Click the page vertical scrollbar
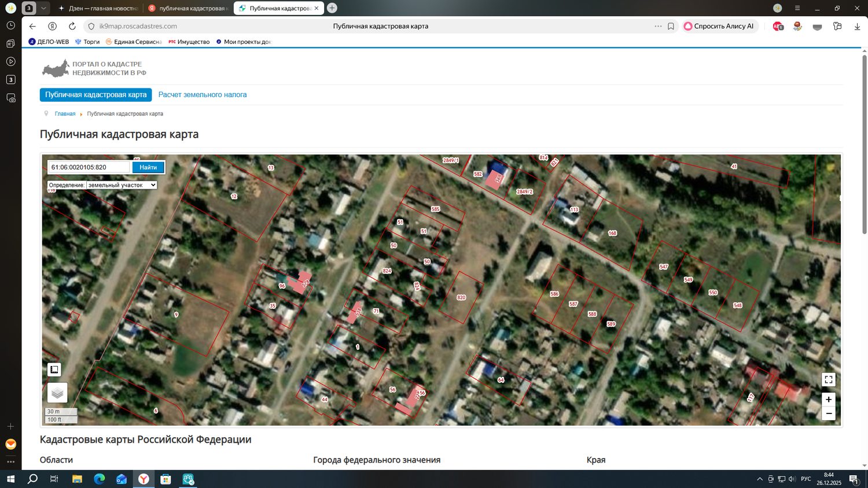The width and height of the screenshot is (868, 488). [x=865, y=145]
